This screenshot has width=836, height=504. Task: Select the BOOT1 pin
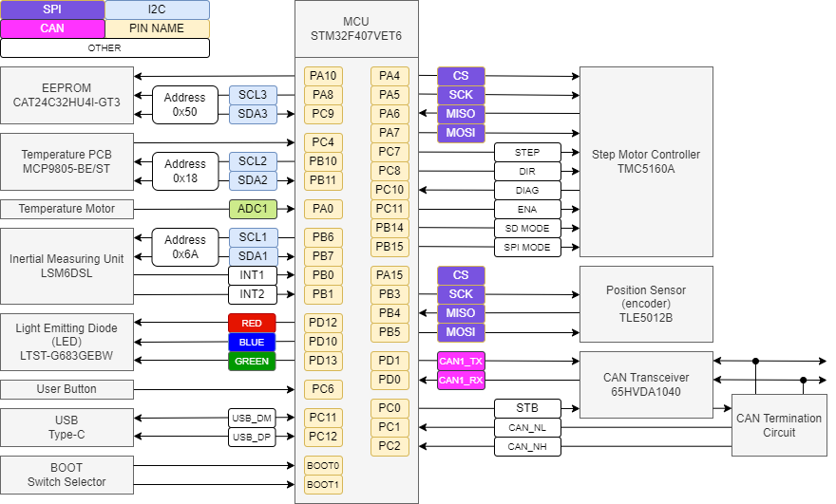tap(323, 485)
